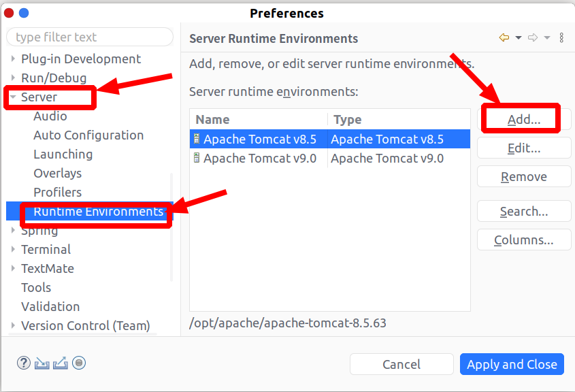Select Auto Configuration under Server
Image resolution: width=575 pixels, height=392 pixels.
coord(88,135)
